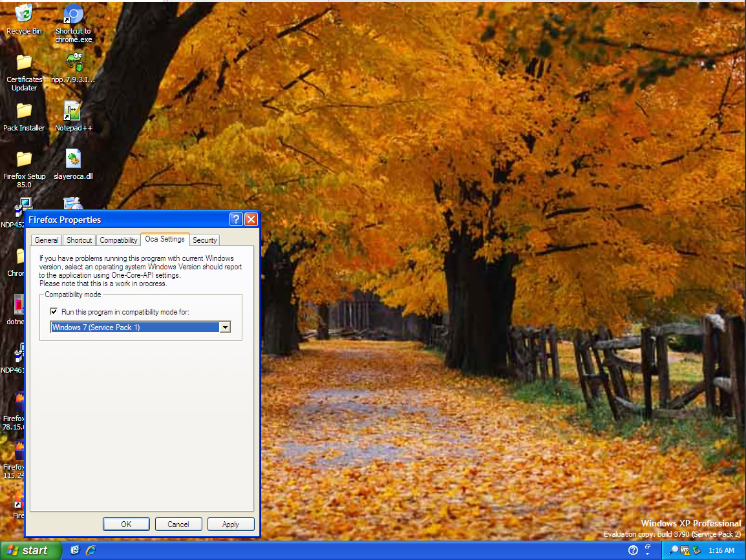This screenshot has height=560, width=746.
Task: Select the Firefox Setup 85.0 folder icon
Action: point(25,169)
